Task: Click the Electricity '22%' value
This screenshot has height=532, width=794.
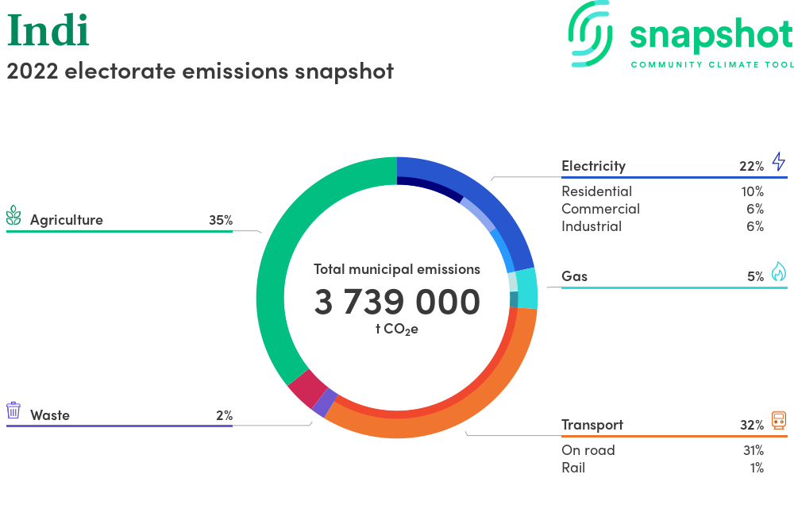Action: (751, 166)
